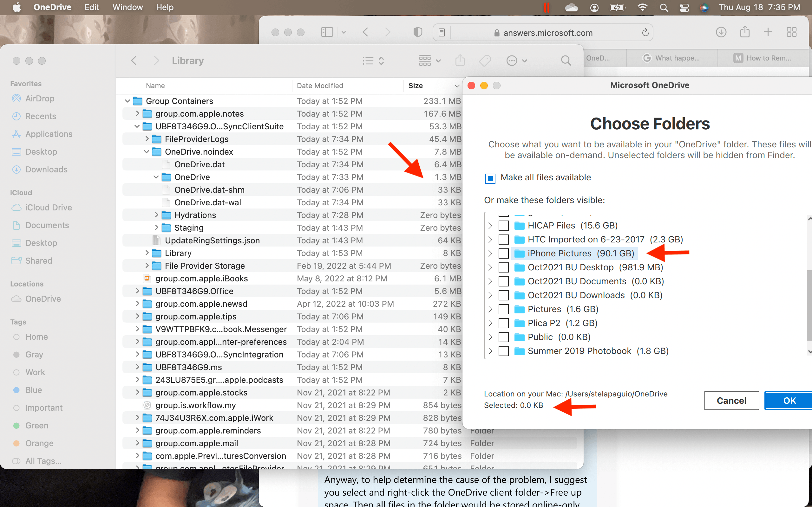This screenshot has width=812, height=507.
Task: Click the Finder share icon
Action: click(460, 61)
